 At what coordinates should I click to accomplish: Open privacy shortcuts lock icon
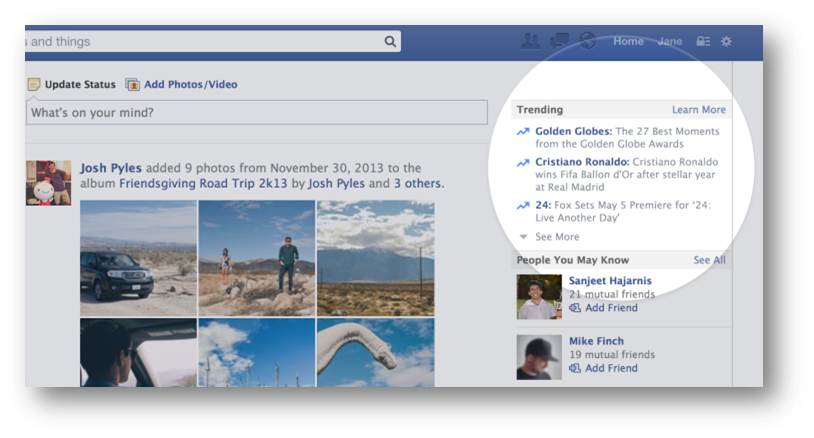coord(703,41)
